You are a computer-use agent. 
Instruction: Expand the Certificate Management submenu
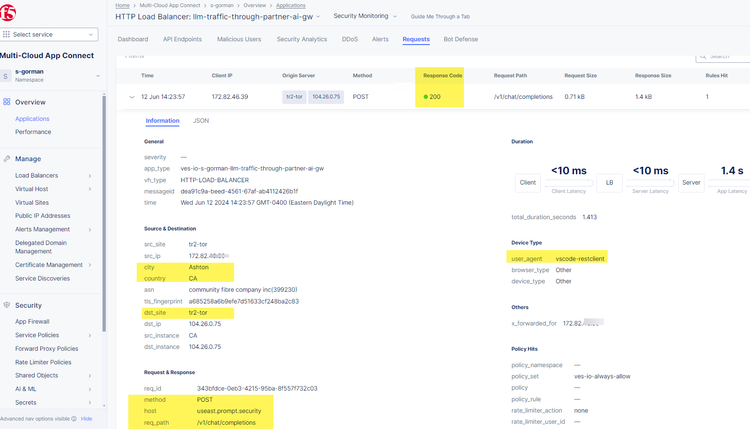pyautogui.click(x=90, y=265)
